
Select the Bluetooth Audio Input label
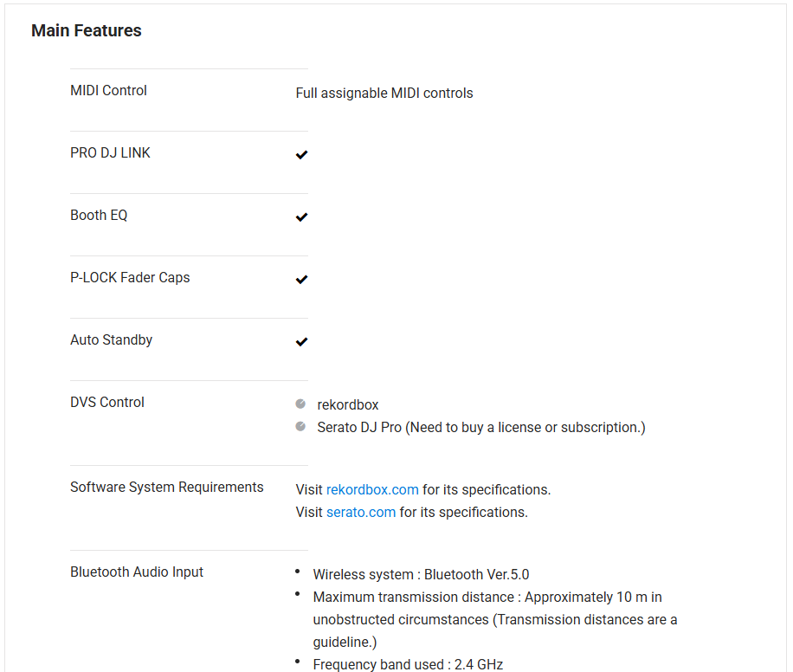click(x=137, y=572)
